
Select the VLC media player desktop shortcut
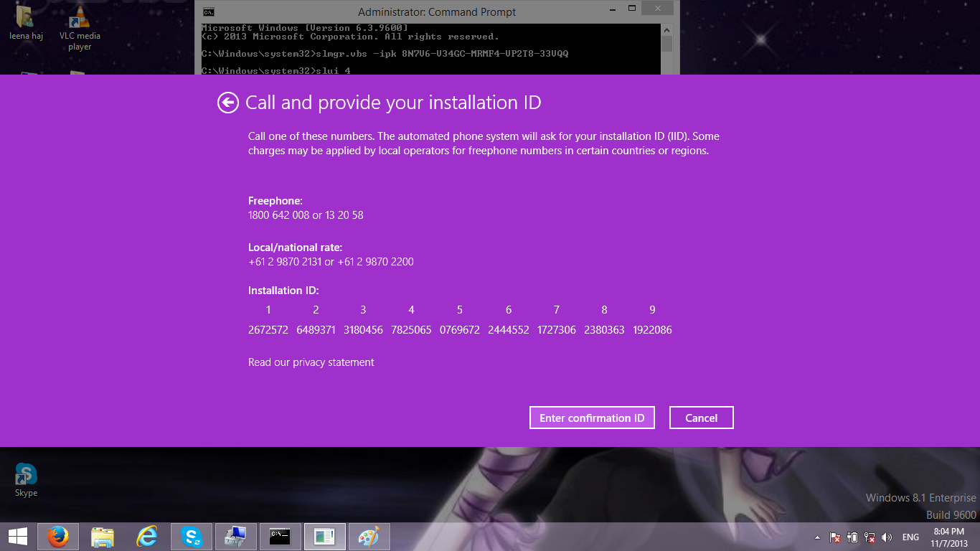[80, 29]
